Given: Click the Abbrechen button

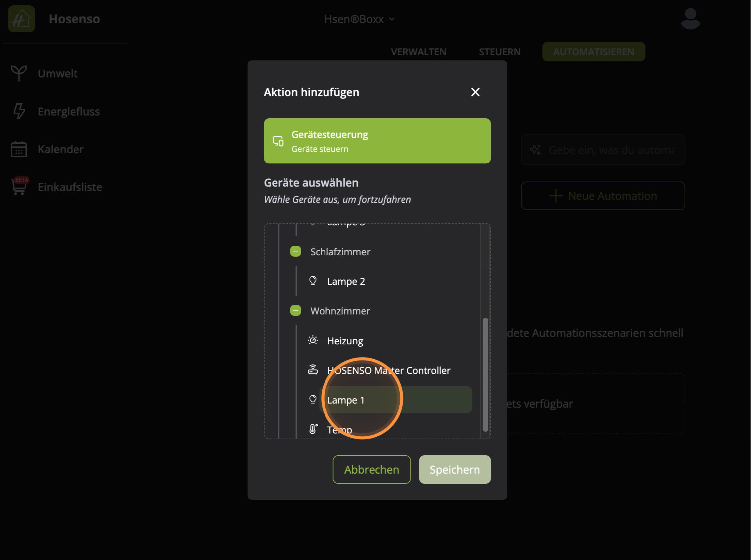Looking at the screenshot, I should tap(372, 470).
